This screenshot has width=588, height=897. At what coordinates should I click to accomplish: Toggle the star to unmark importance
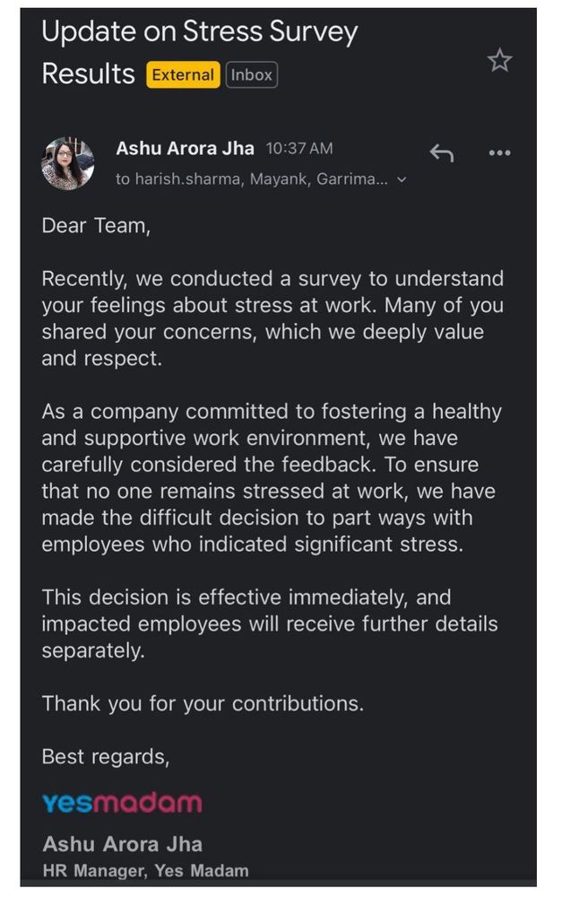point(498,61)
